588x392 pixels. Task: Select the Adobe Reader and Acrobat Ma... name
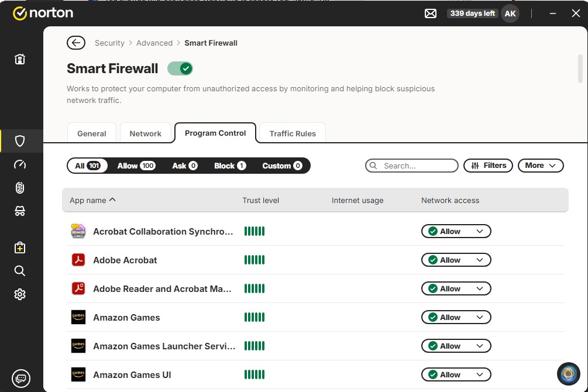pos(163,289)
